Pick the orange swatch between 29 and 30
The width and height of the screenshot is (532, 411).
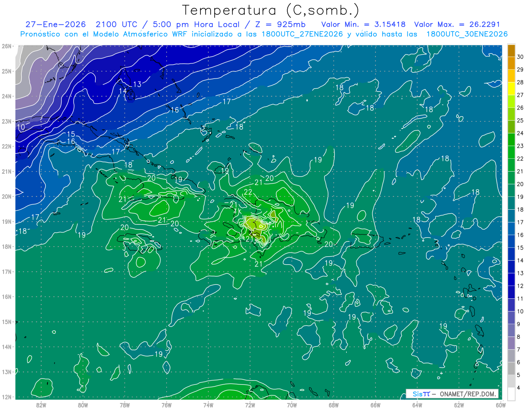pyautogui.click(x=511, y=63)
